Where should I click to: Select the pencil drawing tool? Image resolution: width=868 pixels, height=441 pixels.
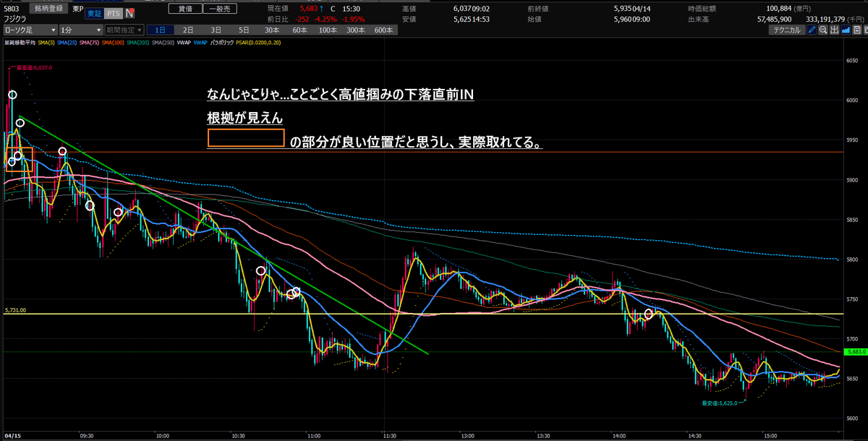(812, 30)
